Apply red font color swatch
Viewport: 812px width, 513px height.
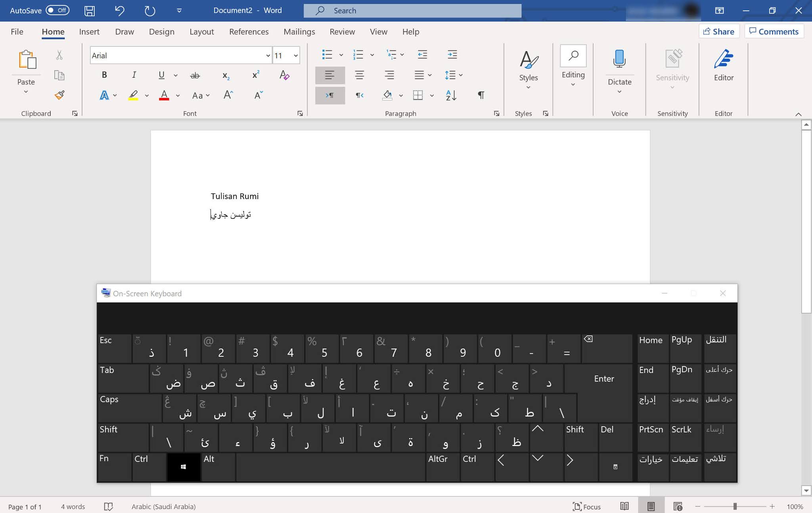164,95
